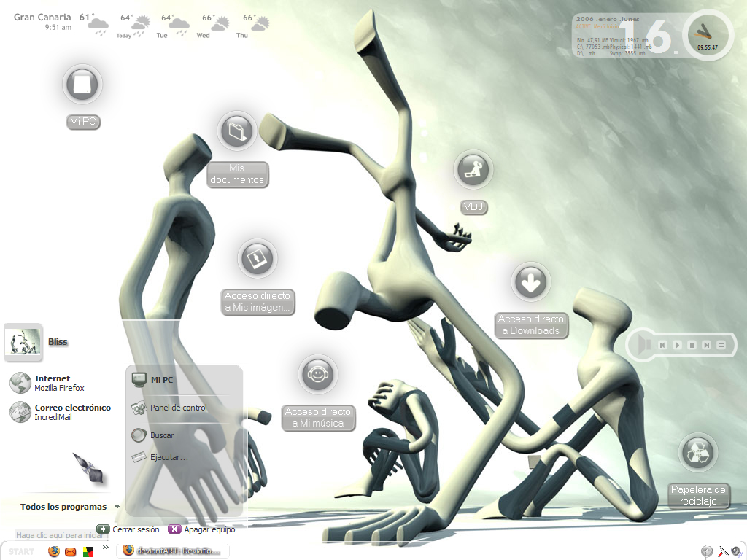Click the Panel de control icon
747x560 pixels.
[139, 408]
